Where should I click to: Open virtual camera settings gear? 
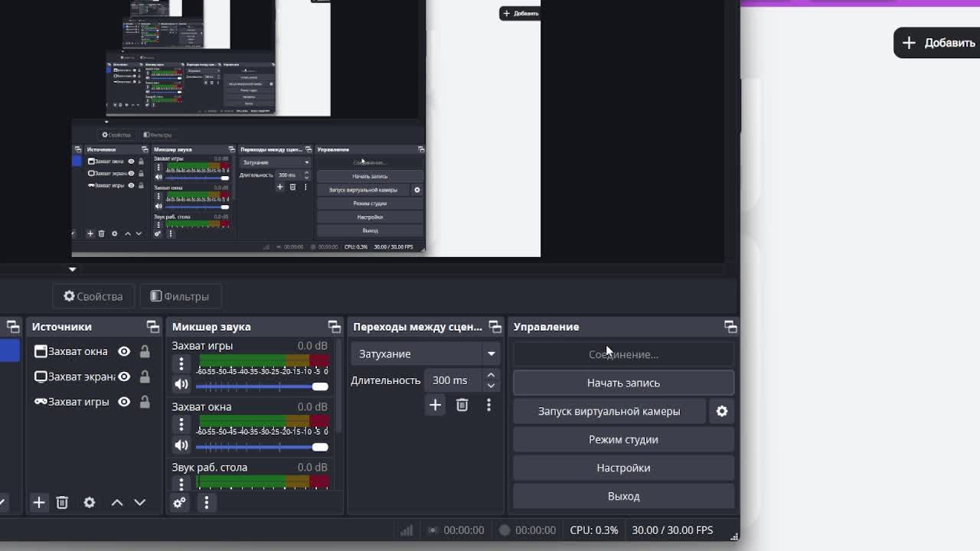[x=722, y=411]
